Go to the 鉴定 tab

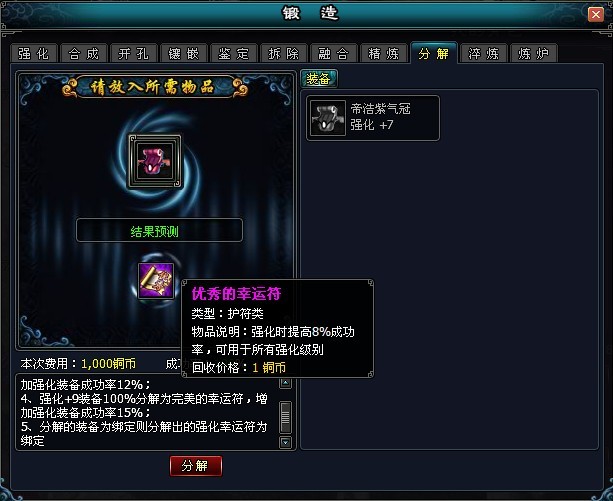(x=234, y=53)
